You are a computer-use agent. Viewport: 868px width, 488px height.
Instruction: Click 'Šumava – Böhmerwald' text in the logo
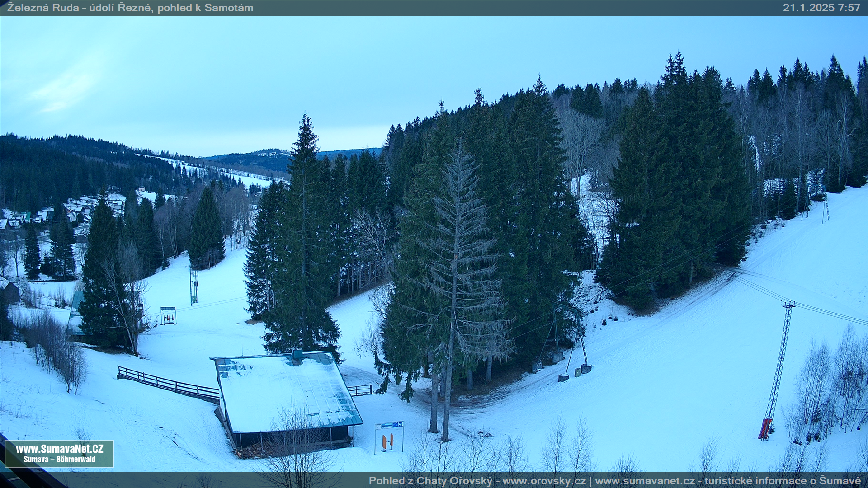coord(59,460)
